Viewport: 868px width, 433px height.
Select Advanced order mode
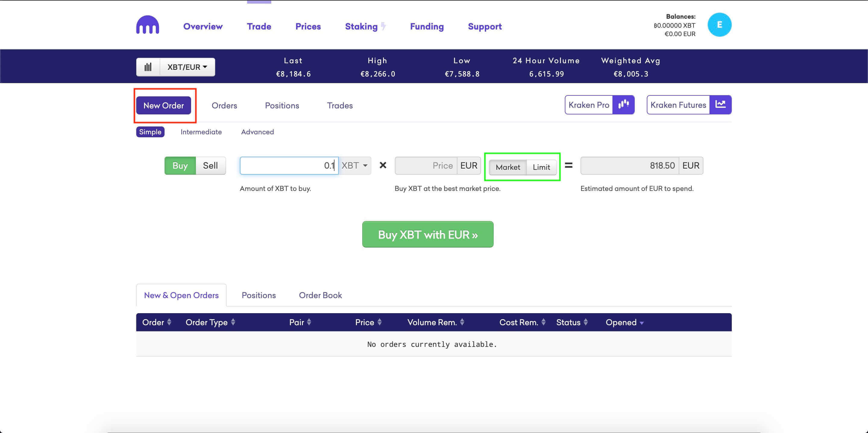[257, 132]
